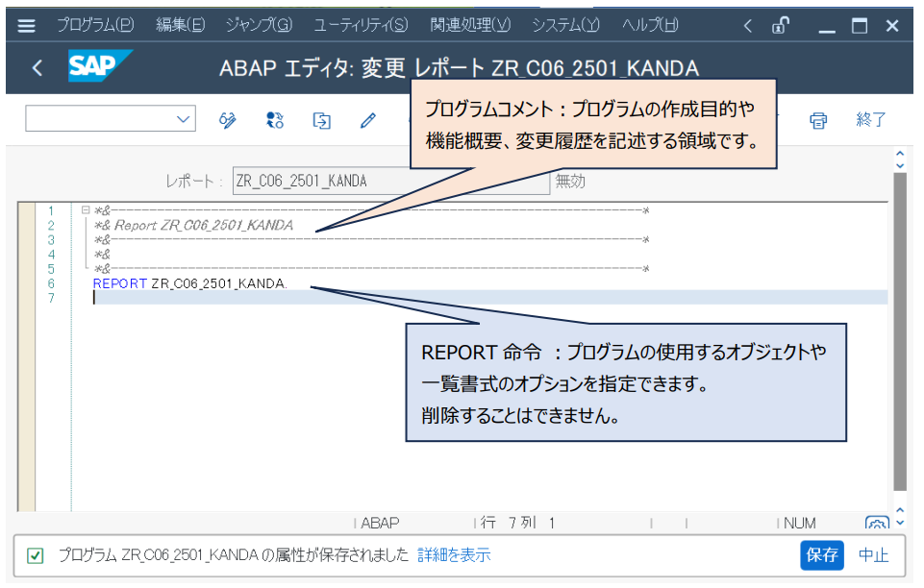This screenshot has height=588, width=924.
Task: Close the SAP window
Action: click(x=892, y=26)
